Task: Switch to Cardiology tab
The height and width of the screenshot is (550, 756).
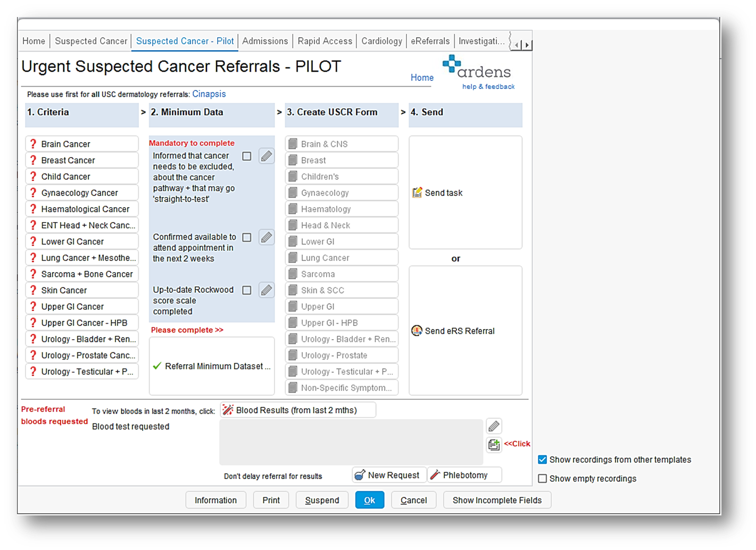Action: [382, 41]
